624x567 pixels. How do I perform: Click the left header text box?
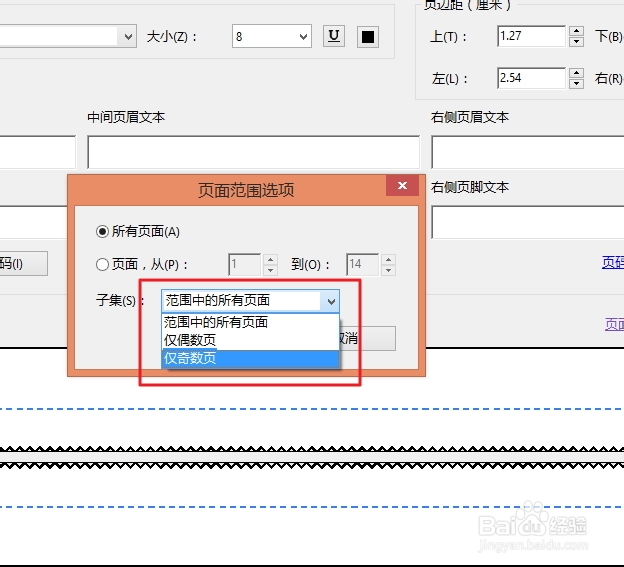coord(38,152)
